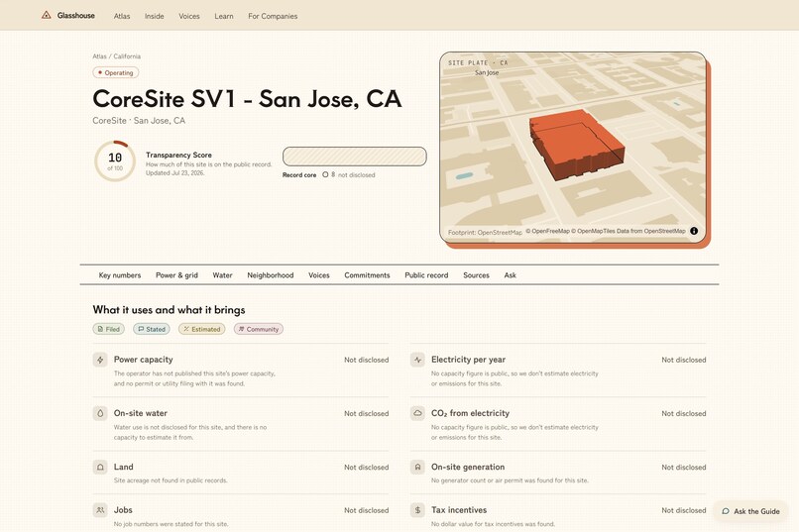Switch to the Power & grid tab
Image resolution: width=799 pixels, height=532 pixels.
click(176, 275)
